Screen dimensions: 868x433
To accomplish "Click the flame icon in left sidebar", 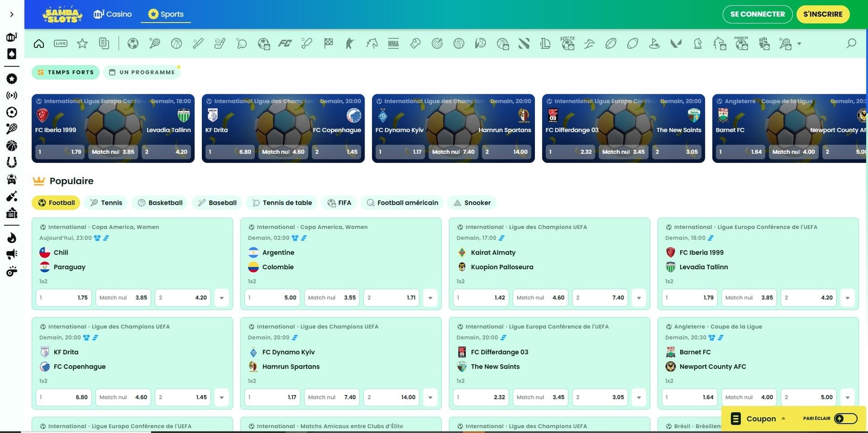I will point(11,238).
